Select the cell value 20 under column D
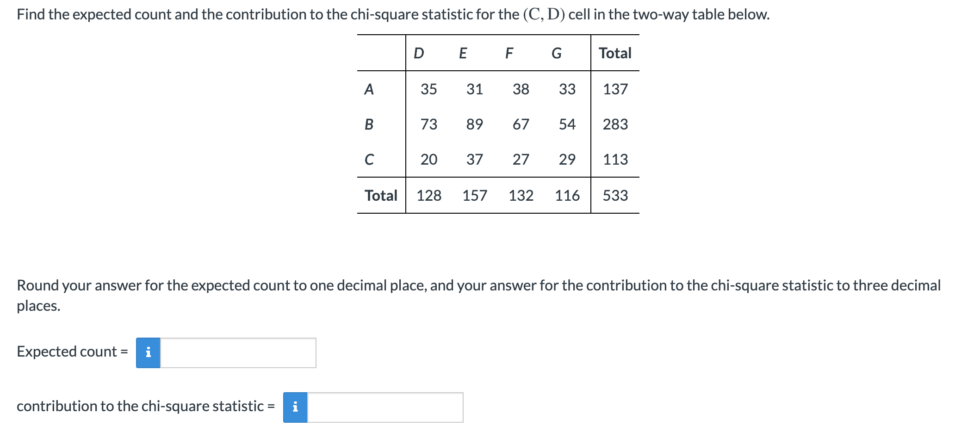980x444 pixels. pyautogui.click(x=428, y=160)
